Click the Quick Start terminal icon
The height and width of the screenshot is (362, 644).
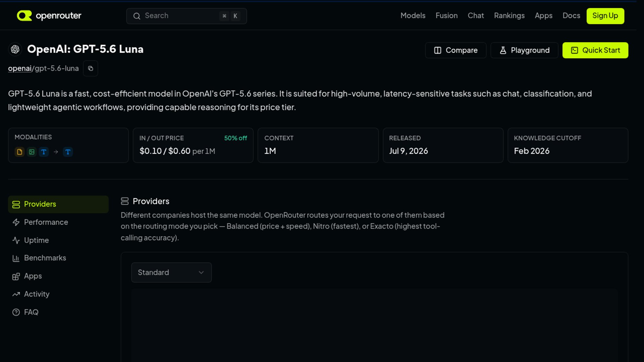[575, 50]
